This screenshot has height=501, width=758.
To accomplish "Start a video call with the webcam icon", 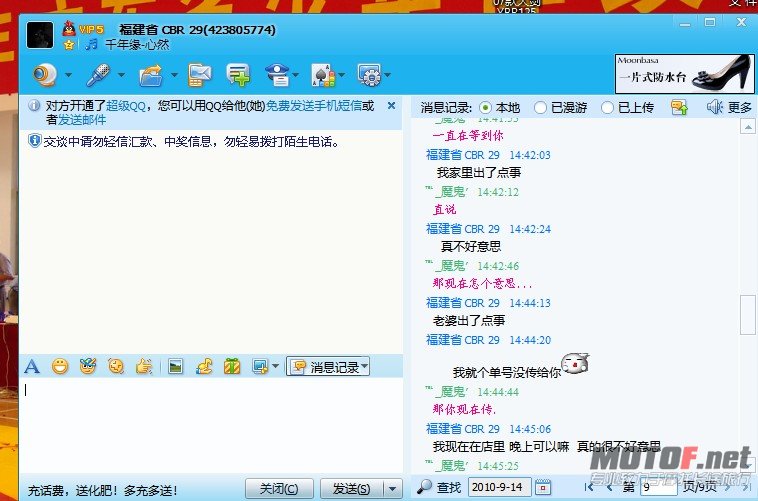I will 44,75.
